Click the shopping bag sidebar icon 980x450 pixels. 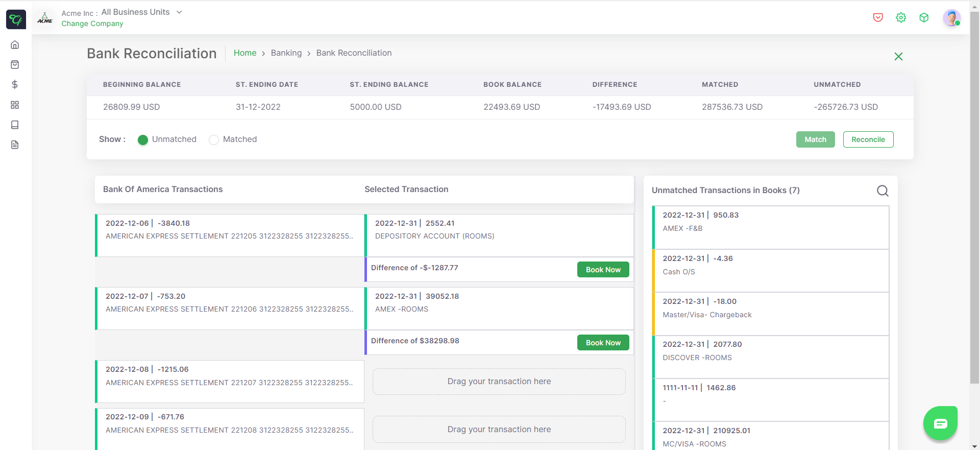[15, 65]
